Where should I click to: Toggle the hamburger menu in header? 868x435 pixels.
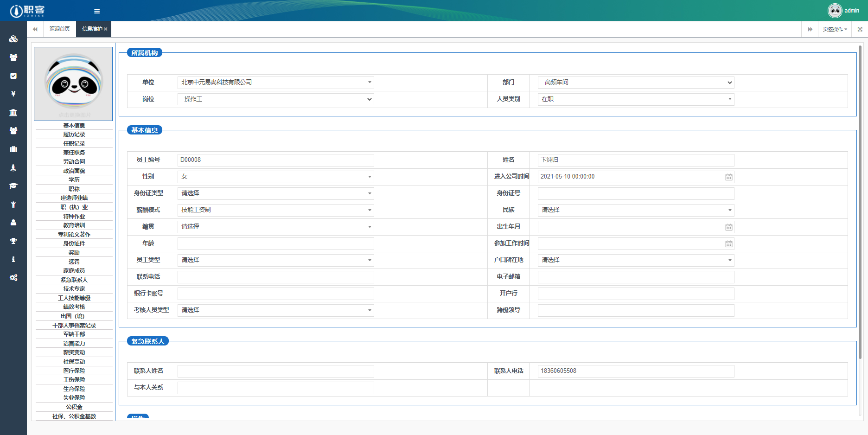[97, 11]
